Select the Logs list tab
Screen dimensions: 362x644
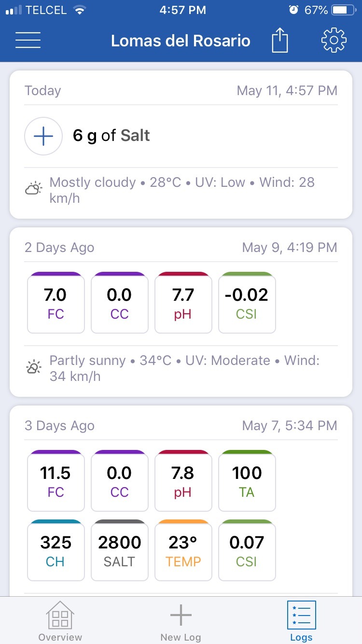[301, 621]
